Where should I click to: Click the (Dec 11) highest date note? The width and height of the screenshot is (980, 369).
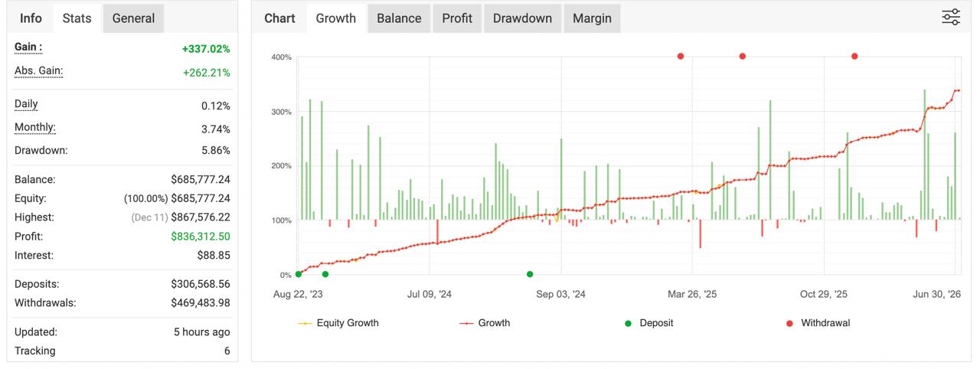tap(149, 218)
